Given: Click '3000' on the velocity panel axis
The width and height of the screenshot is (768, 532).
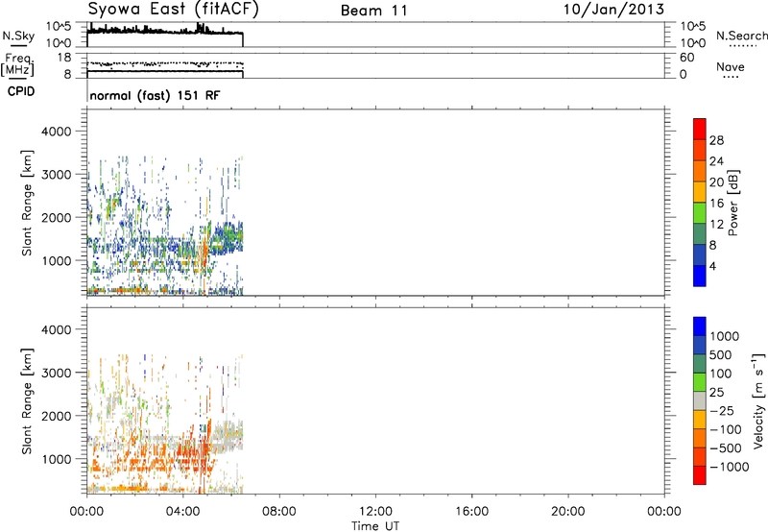Looking at the screenshot, I should point(57,373).
